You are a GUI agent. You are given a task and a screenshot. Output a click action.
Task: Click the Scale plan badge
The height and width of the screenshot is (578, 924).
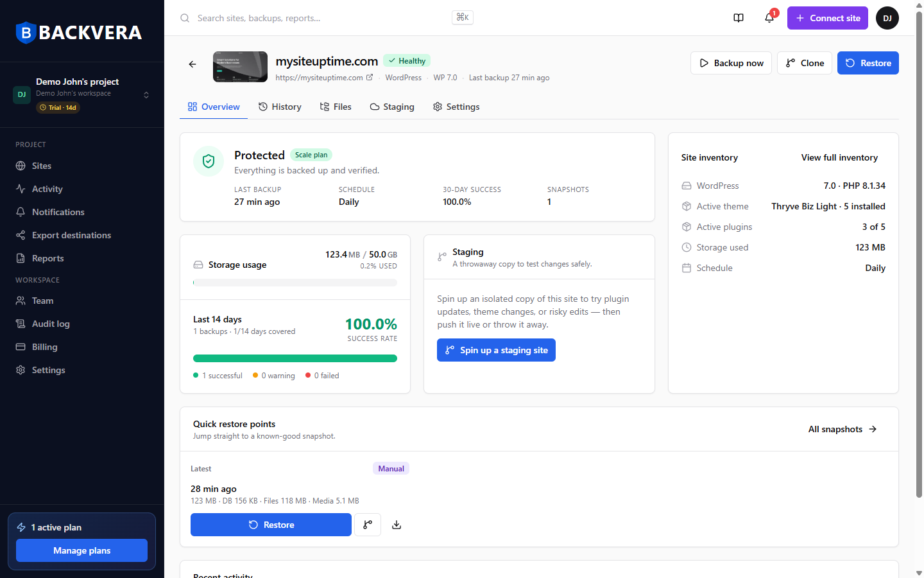tap(311, 155)
